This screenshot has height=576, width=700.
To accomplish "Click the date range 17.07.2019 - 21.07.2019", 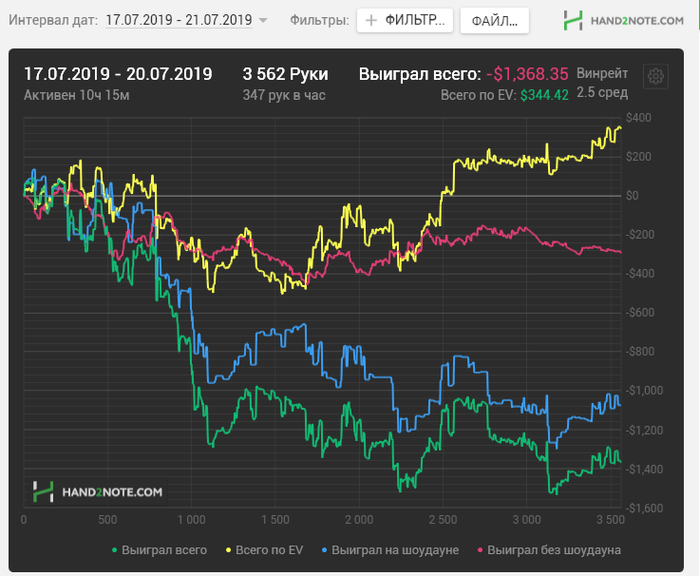I will coord(179,20).
